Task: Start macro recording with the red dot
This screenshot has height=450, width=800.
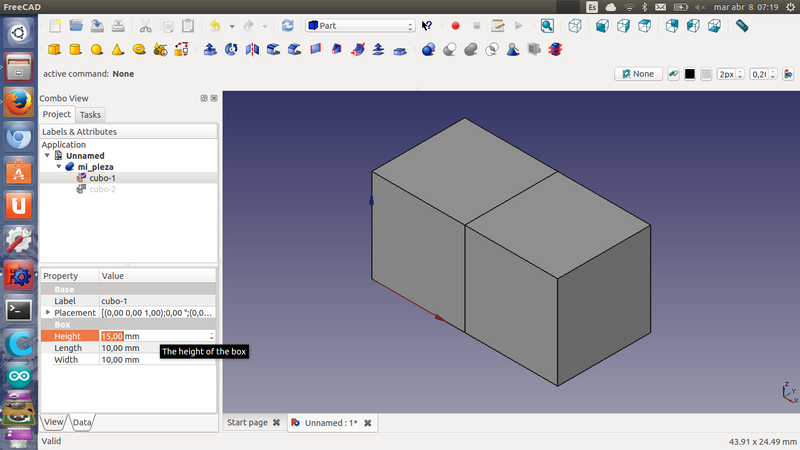Action: click(455, 25)
